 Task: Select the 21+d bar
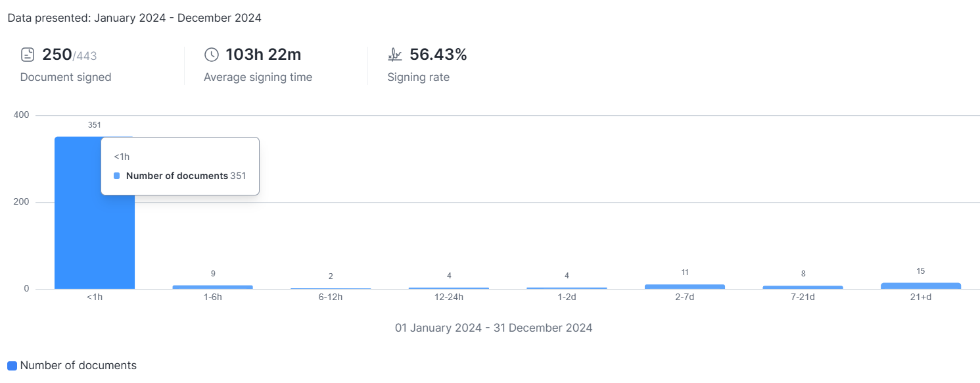point(920,286)
